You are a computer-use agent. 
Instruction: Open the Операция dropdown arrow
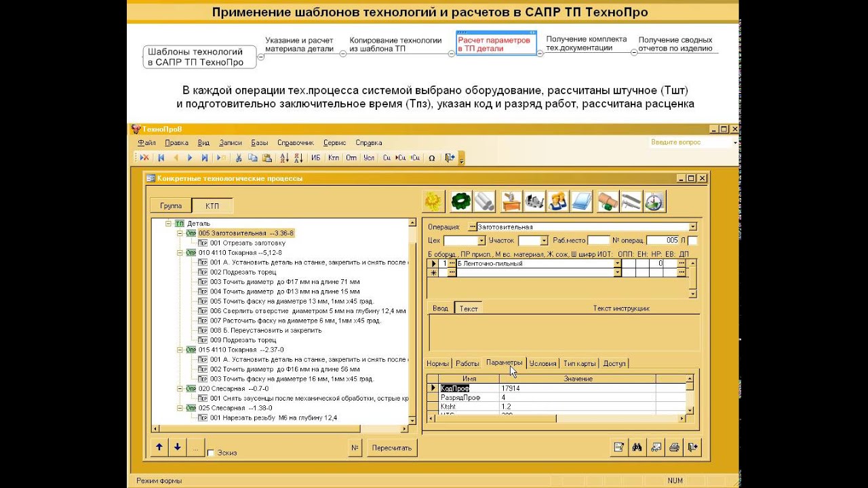(x=692, y=227)
